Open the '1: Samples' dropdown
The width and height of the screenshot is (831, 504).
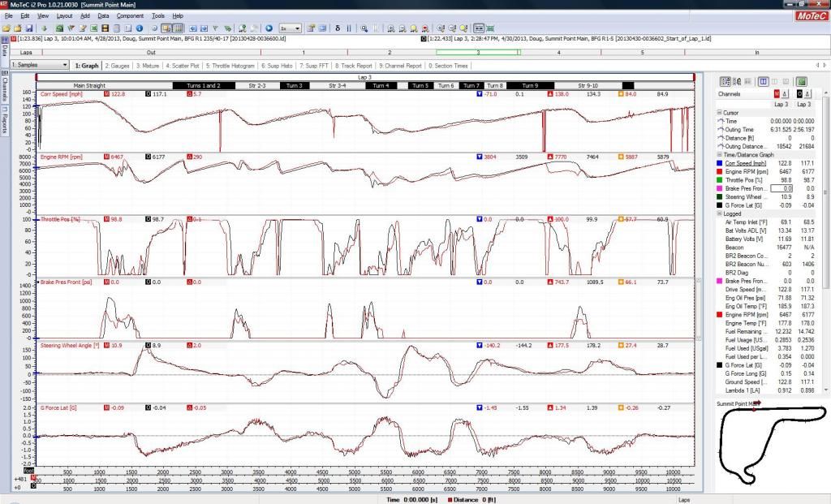point(40,65)
